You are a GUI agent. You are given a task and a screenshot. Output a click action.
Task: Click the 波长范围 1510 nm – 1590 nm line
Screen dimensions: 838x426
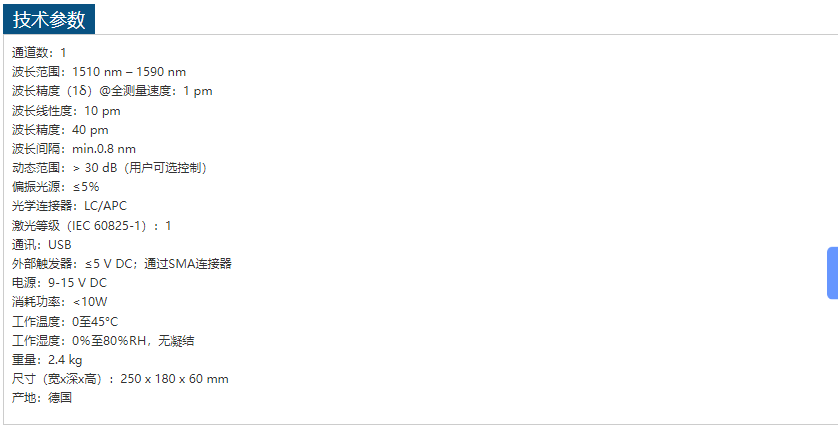[x=99, y=72]
